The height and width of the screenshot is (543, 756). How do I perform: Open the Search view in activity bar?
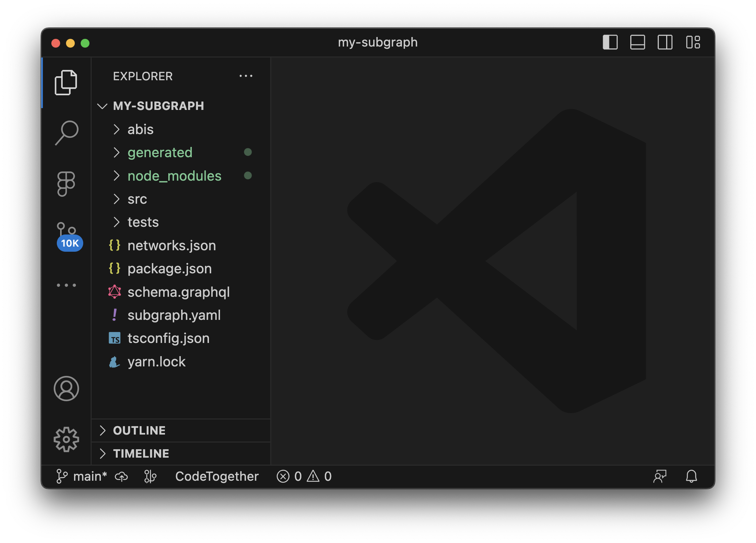pos(66,133)
